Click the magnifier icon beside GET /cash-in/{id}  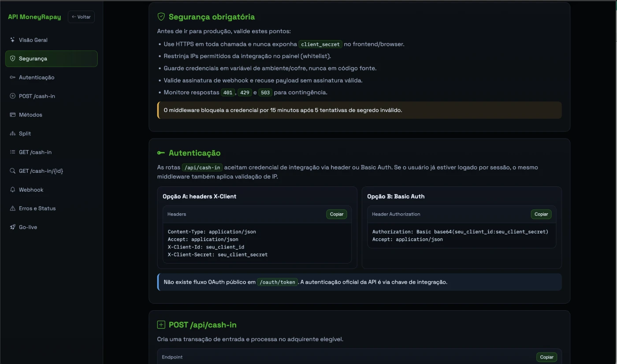(x=12, y=171)
